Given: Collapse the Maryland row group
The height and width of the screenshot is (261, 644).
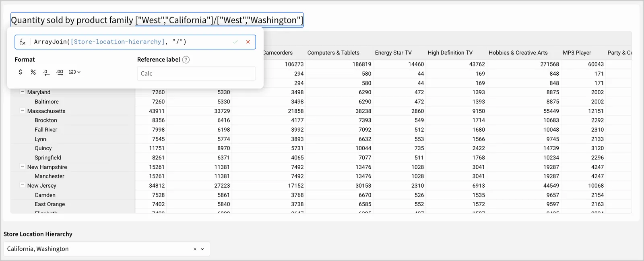Looking at the screenshot, I should (23, 92).
